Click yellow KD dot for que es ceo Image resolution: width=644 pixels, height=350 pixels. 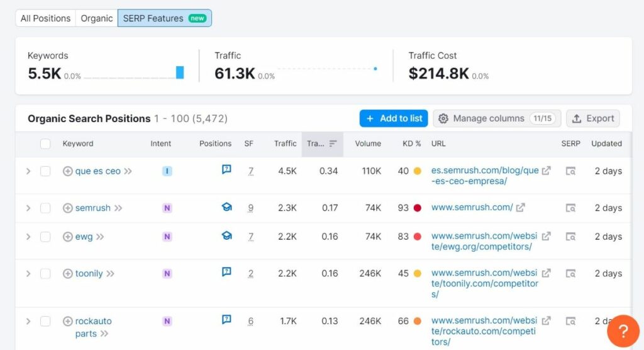[x=418, y=171]
